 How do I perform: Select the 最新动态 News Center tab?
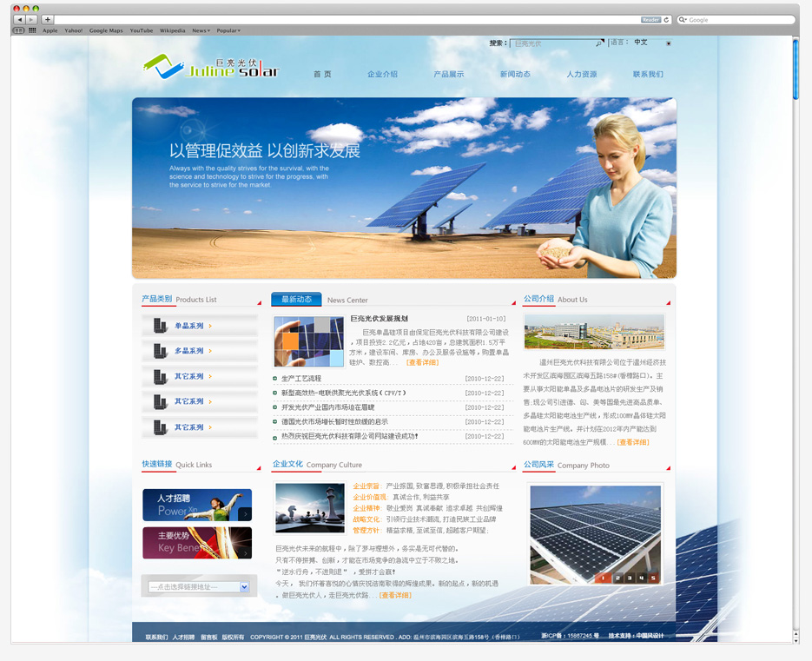[x=296, y=300]
